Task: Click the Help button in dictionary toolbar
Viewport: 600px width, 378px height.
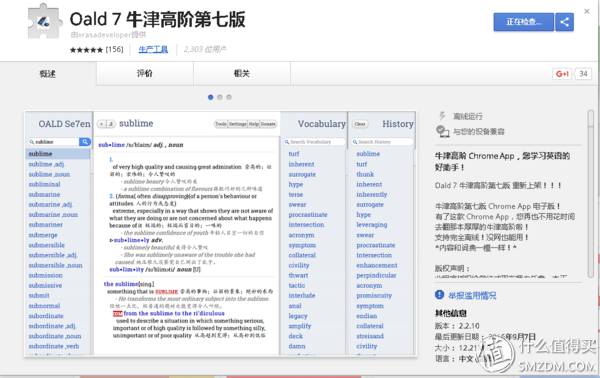Action: tap(254, 124)
